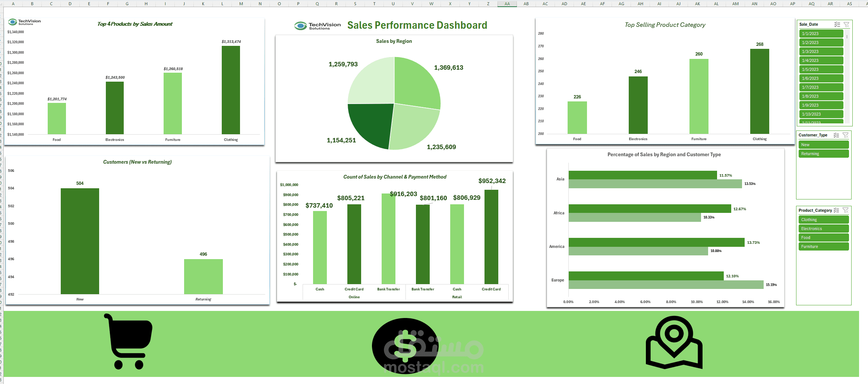Click the dollar sign circle icon
Image resolution: width=868 pixels, height=384 pixels.
point(405,346)
